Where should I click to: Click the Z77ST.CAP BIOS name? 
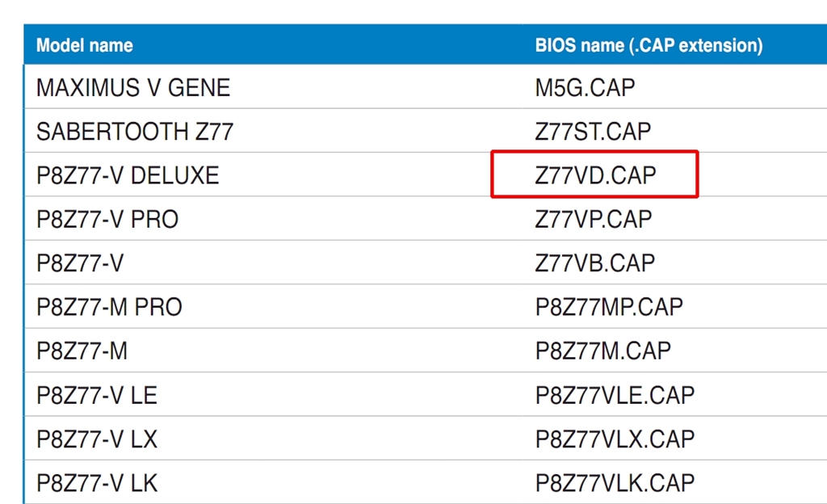(593, 131)
